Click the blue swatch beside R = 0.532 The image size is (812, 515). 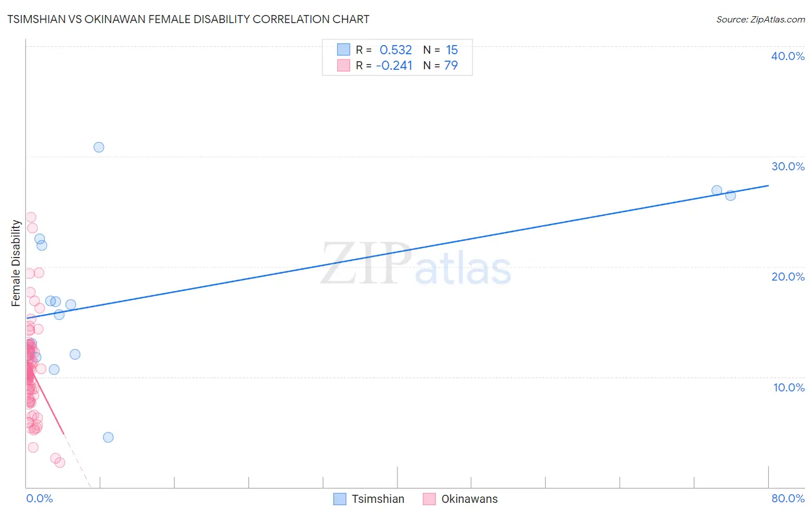pyautogui.click(x=344, y=50)
